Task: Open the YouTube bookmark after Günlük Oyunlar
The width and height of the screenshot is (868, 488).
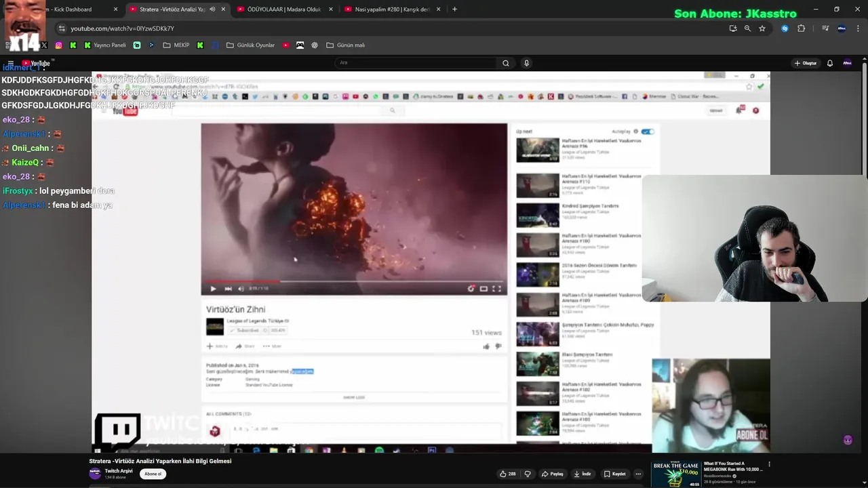Action: (285, 45)
